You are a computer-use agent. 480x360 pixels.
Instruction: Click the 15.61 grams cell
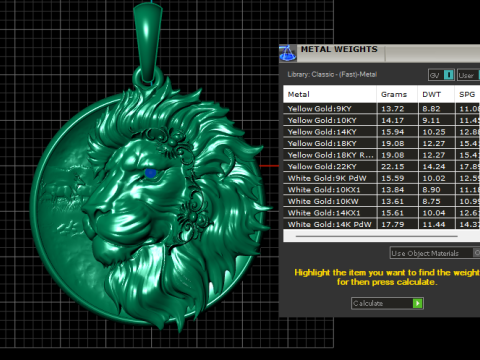point(397,213)
